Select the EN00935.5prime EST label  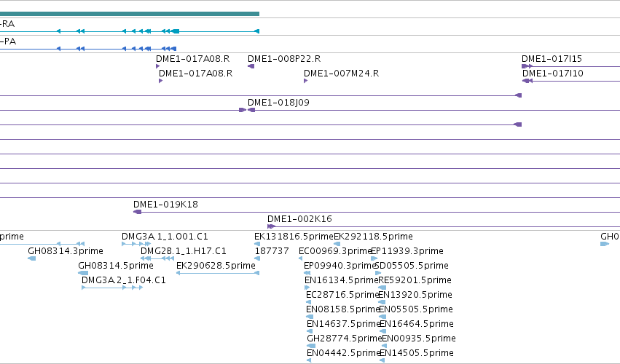click(418, 339)
